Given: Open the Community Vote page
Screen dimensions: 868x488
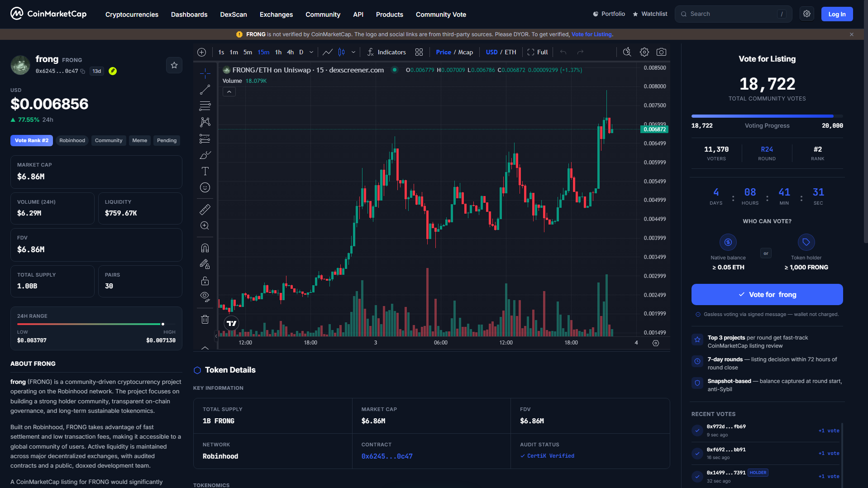Looking at the screenshot, I should (441, 14).
